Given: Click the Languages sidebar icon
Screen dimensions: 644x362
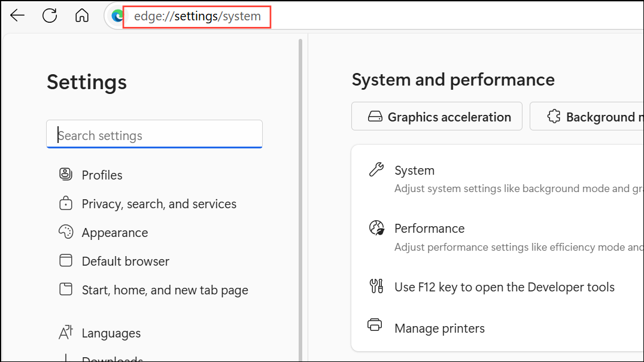Looking at the screenshot, I should pyautogui.click(x=66, y=333).
